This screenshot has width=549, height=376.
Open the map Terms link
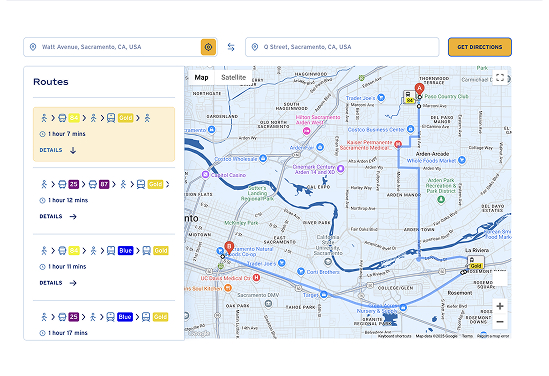pyautogui.click(x=467, y=336)
